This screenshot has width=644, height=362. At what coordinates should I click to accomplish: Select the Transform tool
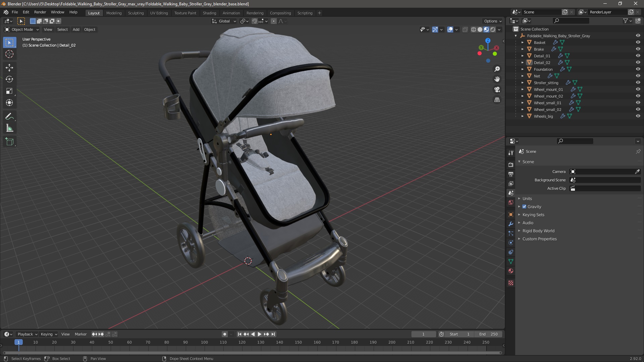(x=9, y=103)
